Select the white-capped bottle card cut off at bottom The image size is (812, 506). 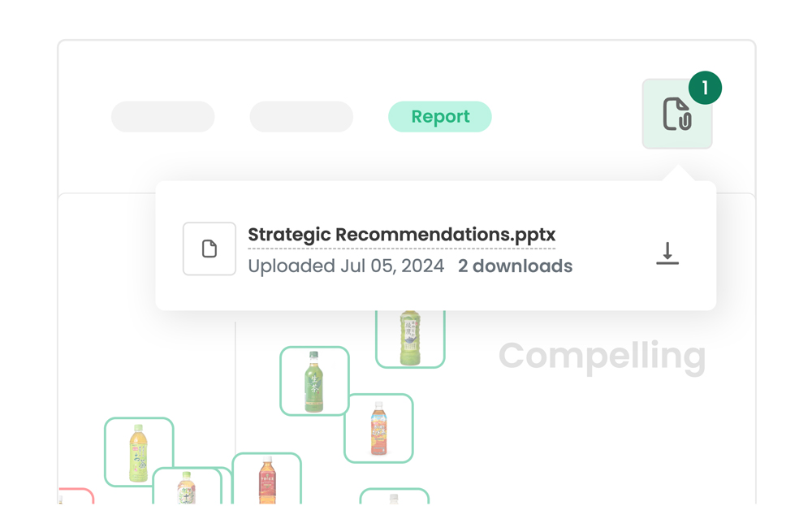394,496
